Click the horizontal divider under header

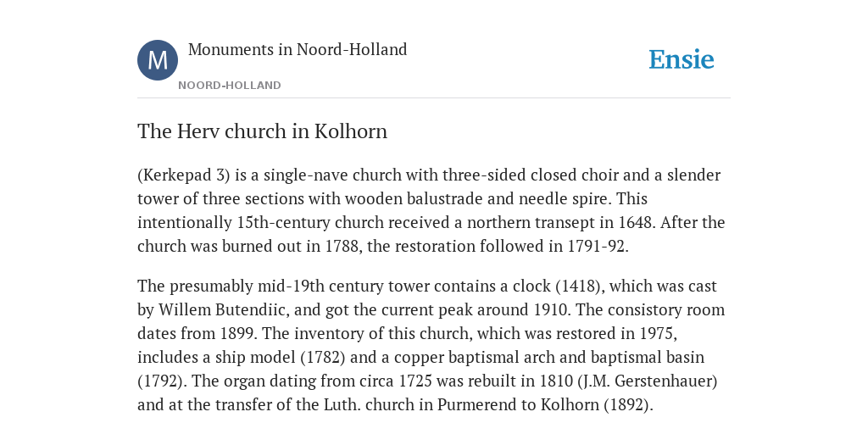(x=434, y=98)
